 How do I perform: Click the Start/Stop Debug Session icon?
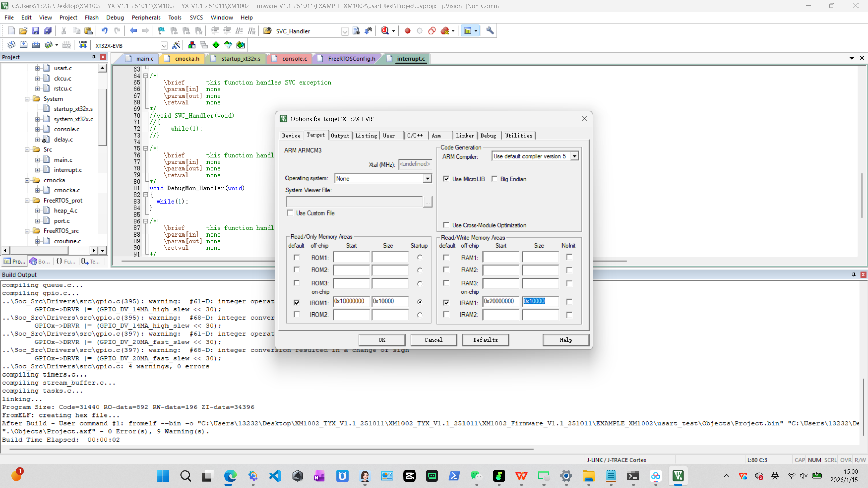coord(384,31)
